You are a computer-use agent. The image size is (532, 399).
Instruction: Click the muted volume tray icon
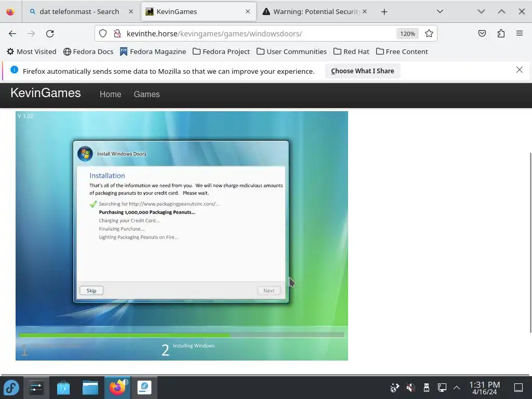click(x=410, y=388)
